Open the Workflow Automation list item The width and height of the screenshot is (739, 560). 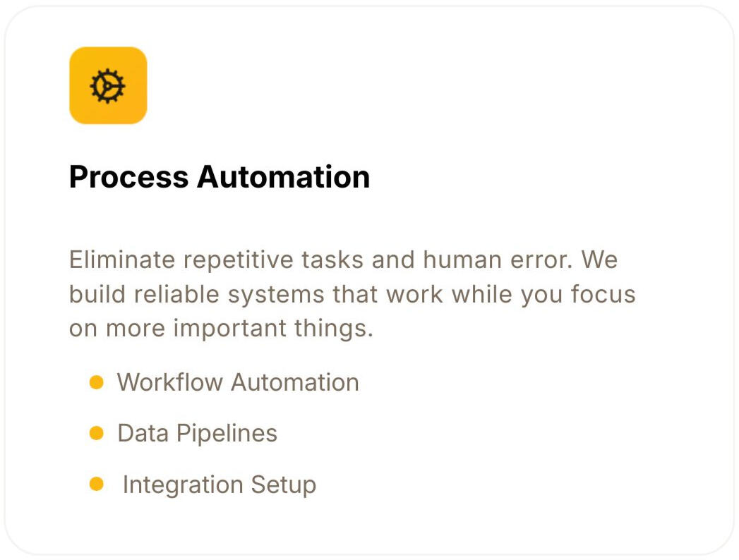(238, 383)
